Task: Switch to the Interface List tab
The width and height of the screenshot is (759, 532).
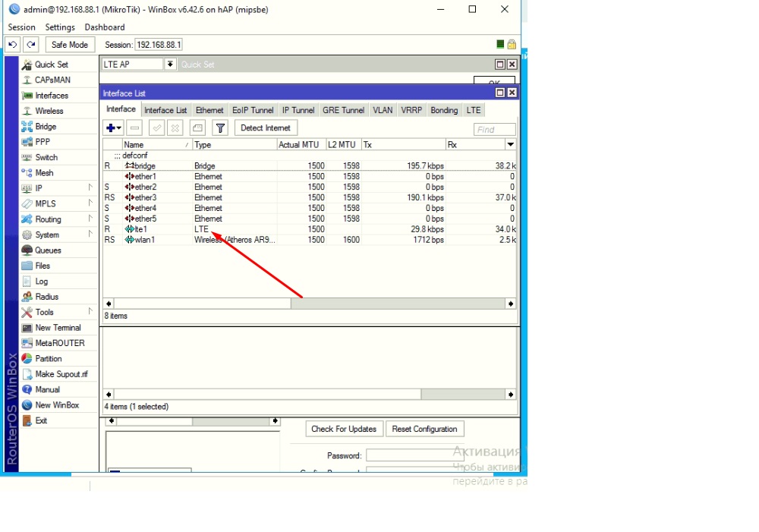Action: pyautogui.click(x=165, y=110)
